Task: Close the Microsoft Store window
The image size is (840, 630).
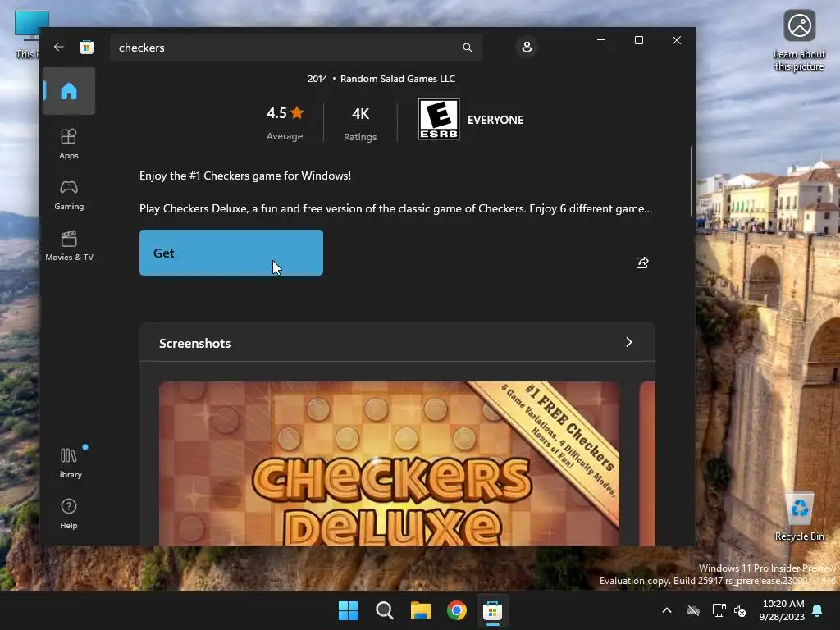Action: (677, 40)
